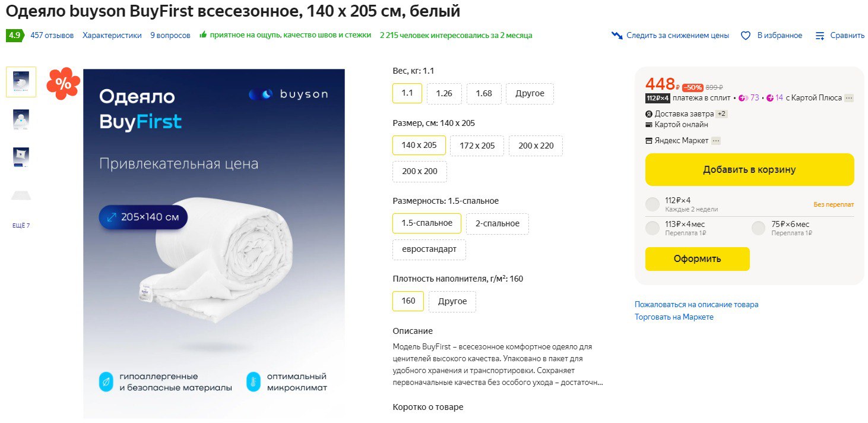The width and height of the screenshot is (868, 423).
Task: Expand delivery options with +2 badge
Action: tap(721, 113)
